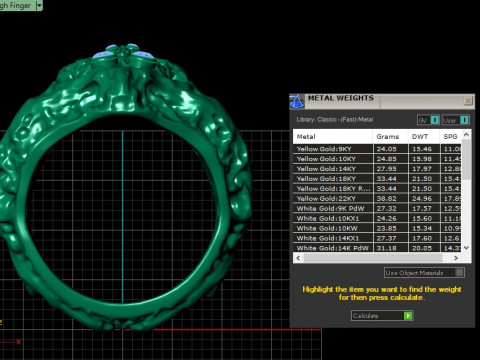The height and width of the screenshot is (360, 480).
Task: Click the 17.57 DWT cell
Action: point(424,209)
